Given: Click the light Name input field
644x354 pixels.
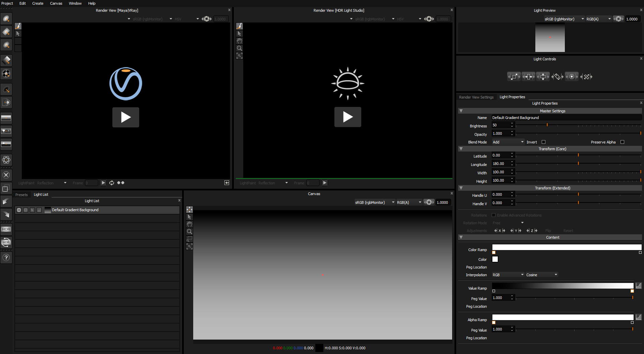Looking at the screenshot, I should click(x=567, y=118).
